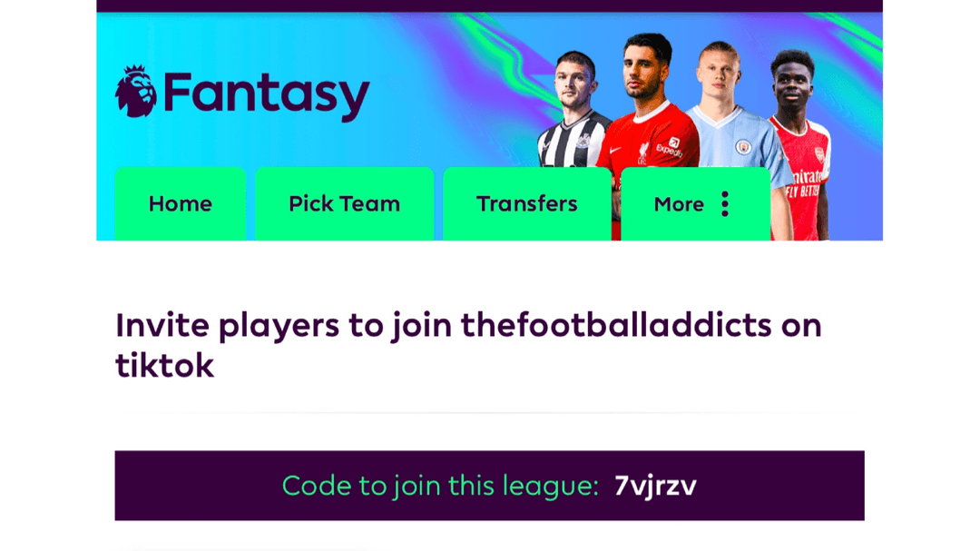Open the More three-dot menu icon

[x=725, y=204]
